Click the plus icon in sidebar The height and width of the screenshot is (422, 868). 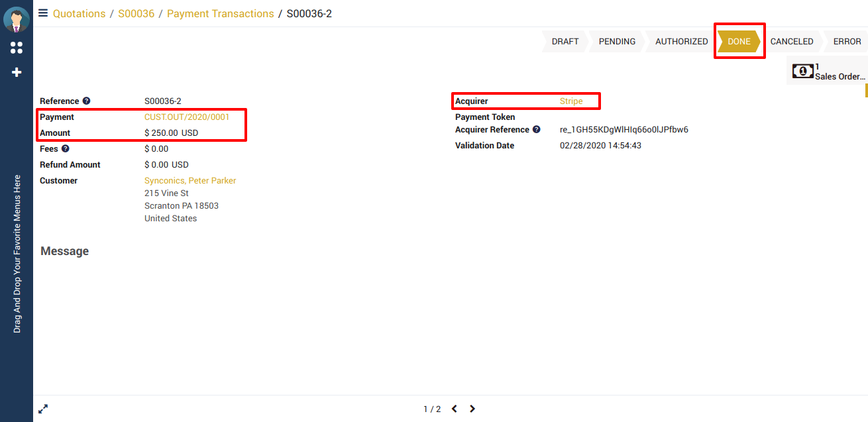[17, 72]
